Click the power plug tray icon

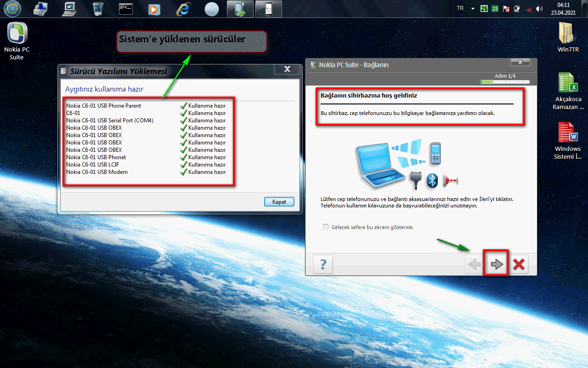pyautogui.click(x=517, y=8)
